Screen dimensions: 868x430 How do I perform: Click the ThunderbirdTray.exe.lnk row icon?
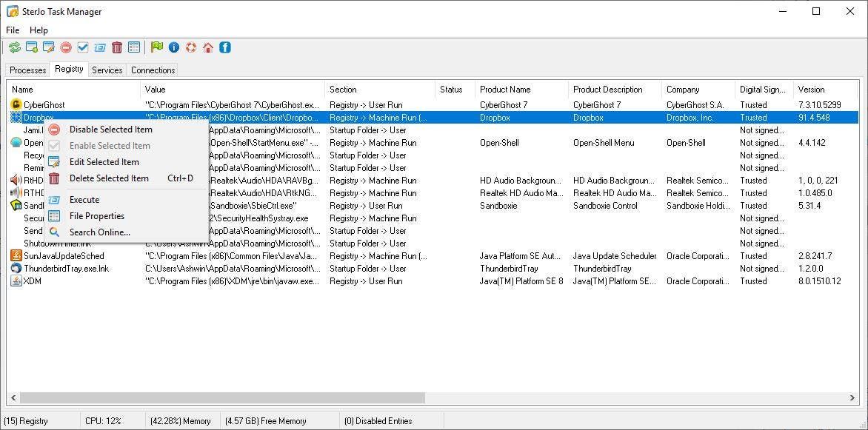coord(16,269)
